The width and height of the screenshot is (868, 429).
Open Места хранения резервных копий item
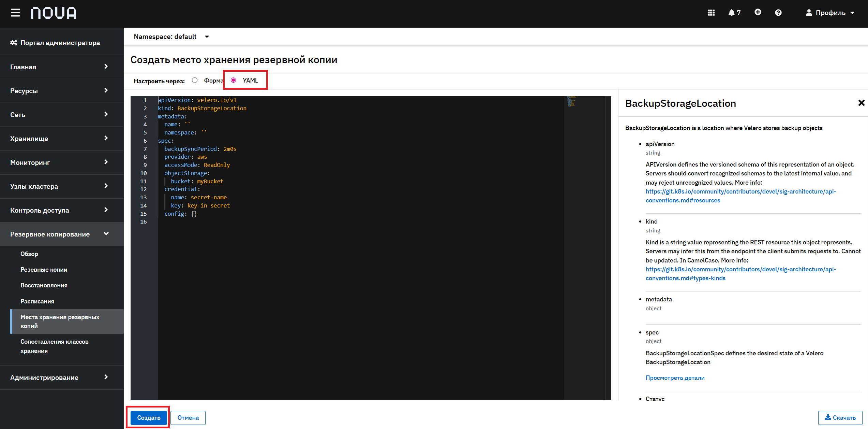click(x=67, y=321)
